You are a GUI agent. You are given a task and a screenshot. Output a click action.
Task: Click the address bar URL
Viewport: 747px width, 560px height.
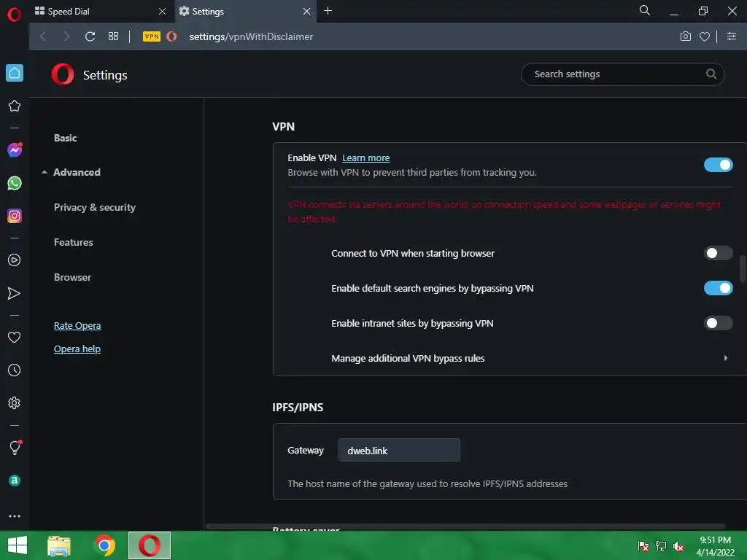coord(251,36)
